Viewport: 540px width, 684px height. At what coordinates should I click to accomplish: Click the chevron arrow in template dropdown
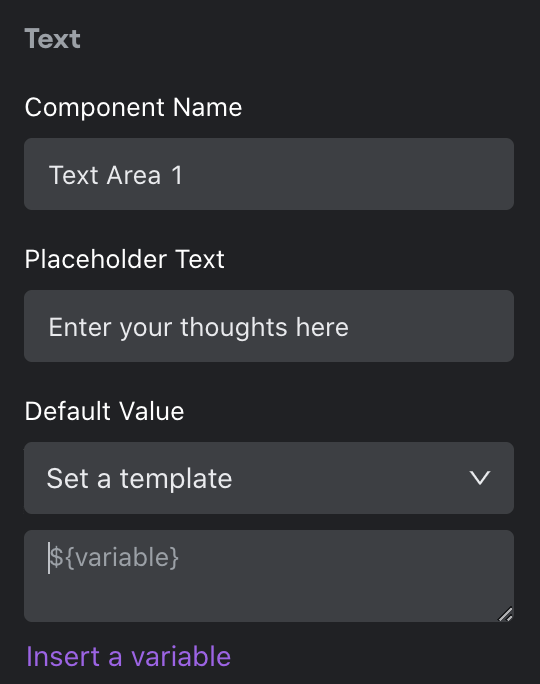click(480, 478)
